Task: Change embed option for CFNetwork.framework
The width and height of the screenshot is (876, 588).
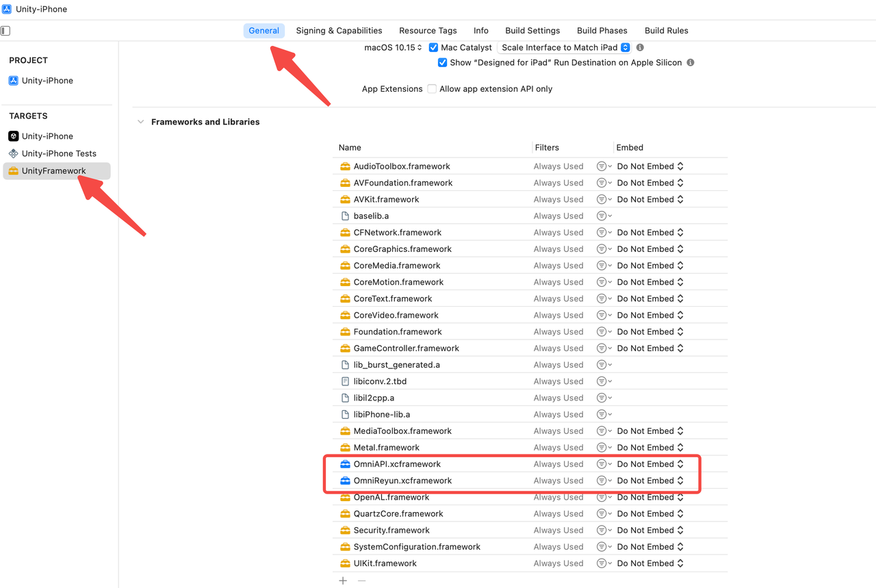Action: click(x=650, y=232)
